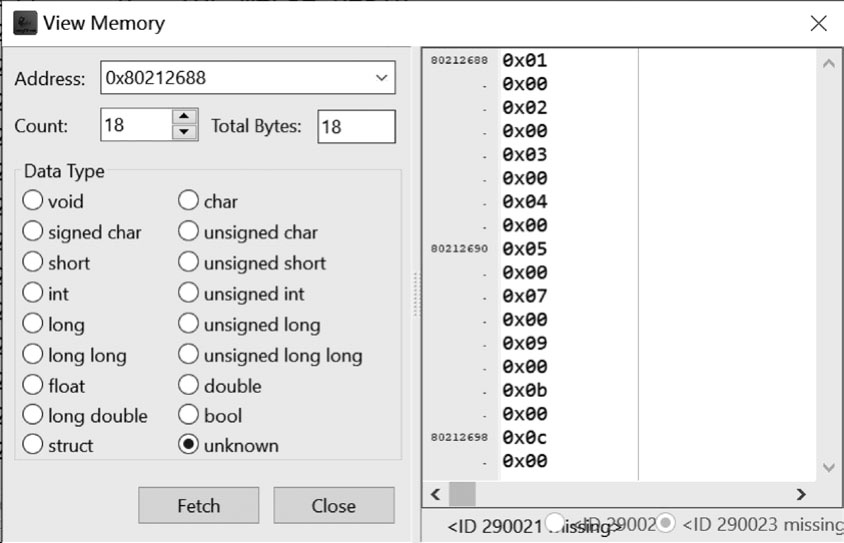Close the View Memory window
This screenshot has width=844, height=543.
pos(818,23)
